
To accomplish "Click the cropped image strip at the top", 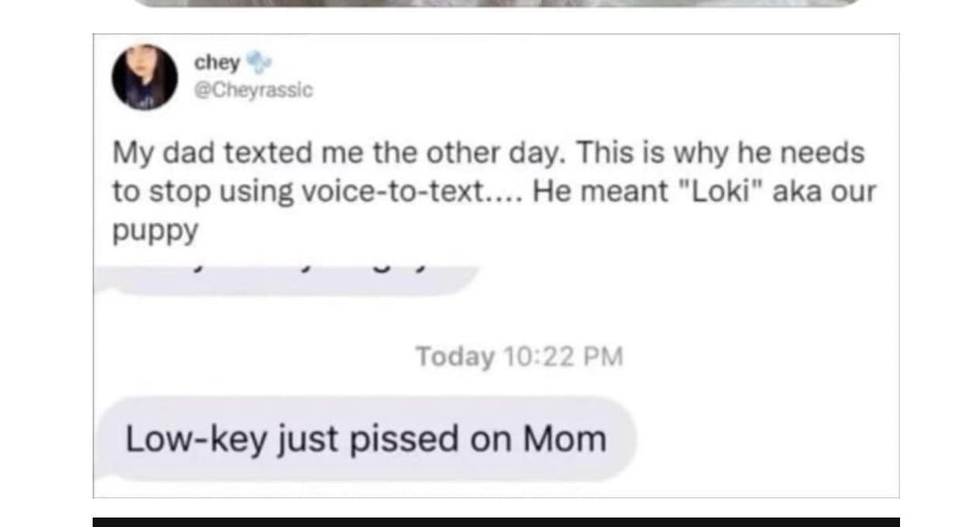I will pos(495,3).
